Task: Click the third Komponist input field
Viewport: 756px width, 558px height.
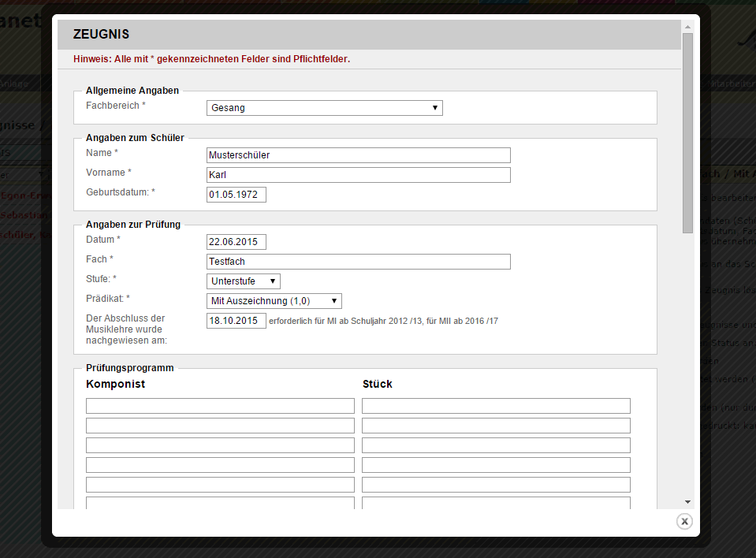Action: point(221,445)
